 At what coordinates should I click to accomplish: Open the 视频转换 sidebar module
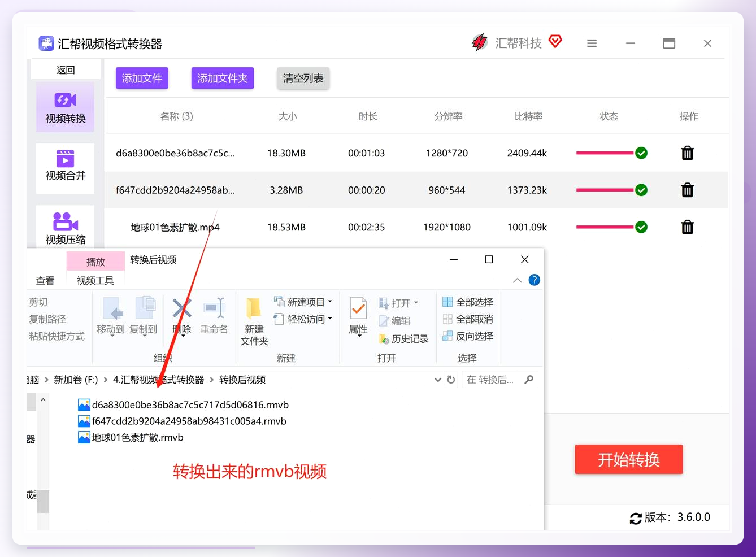click(x=66, y=107)
